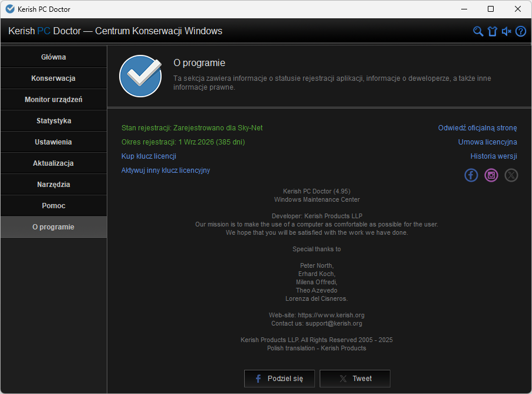Close the Kerish PC Doctor window
This screenshot has width=532, height=394.
(x=518, y=9)
